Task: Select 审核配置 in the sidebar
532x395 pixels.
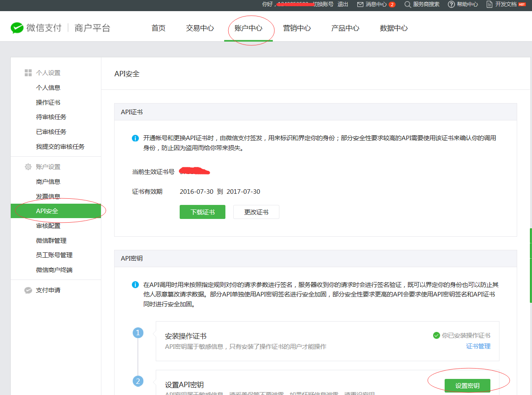Action: (48, 226)
